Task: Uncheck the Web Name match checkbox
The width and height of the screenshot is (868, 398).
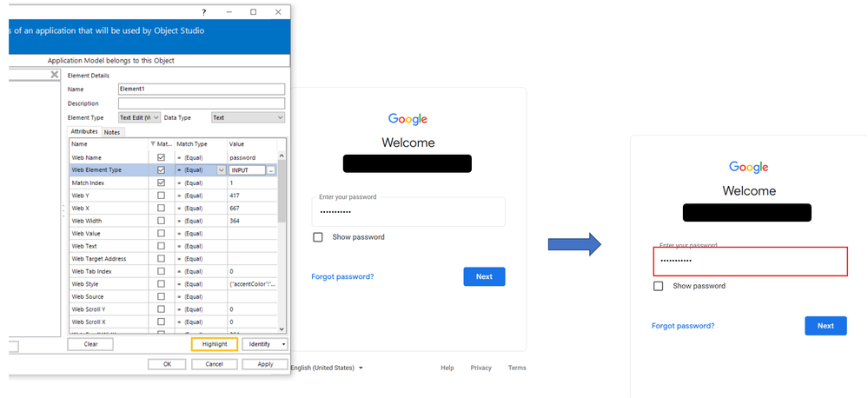Action: coord(161,158)
